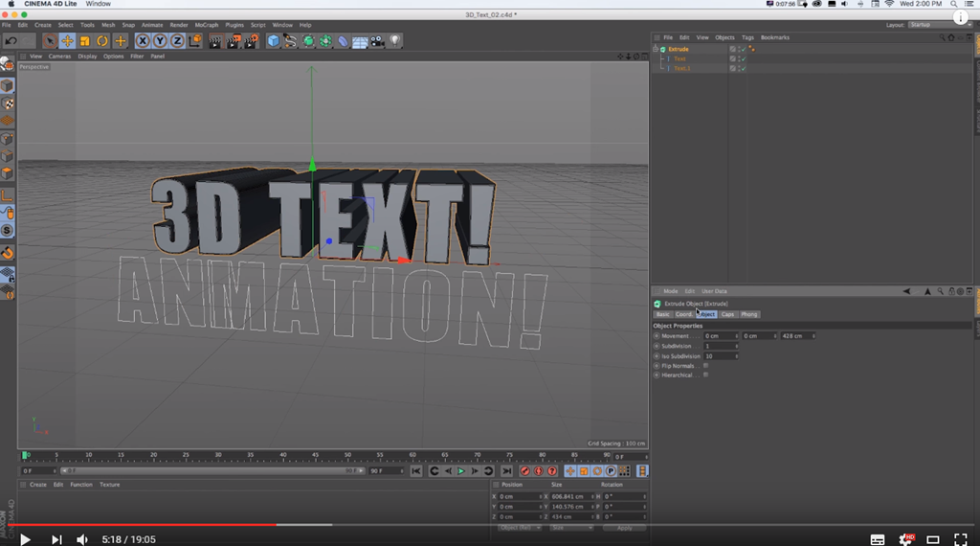This screenshot has width=980, height=546.
Task: Click the Make Editable icon in left sidebar
Action: 7,64
